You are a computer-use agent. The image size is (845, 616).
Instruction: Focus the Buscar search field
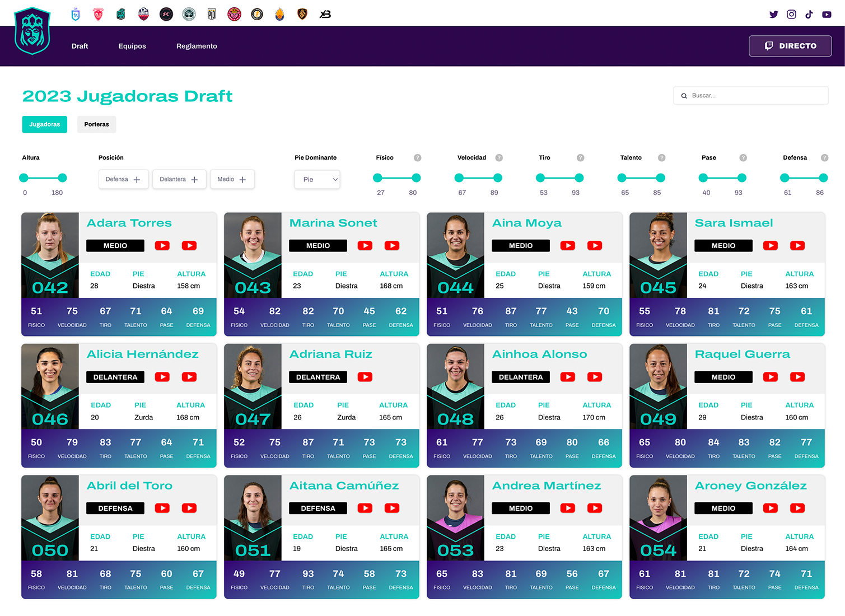click(x=751, y=96)
